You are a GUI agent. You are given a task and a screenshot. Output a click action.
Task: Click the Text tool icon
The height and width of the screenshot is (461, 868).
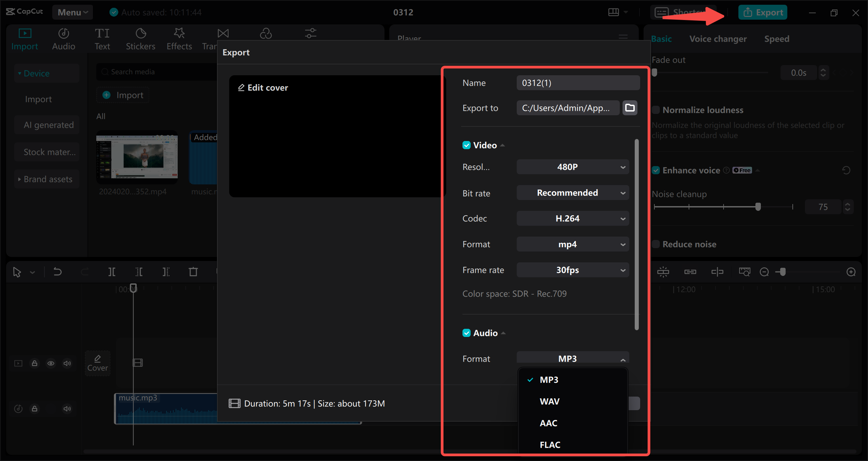click(102, 38)
